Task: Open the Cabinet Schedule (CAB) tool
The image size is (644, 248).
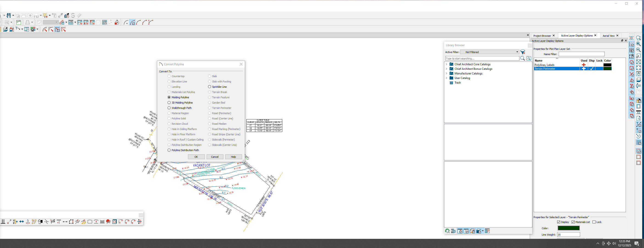Action: (x=71, y=23)
